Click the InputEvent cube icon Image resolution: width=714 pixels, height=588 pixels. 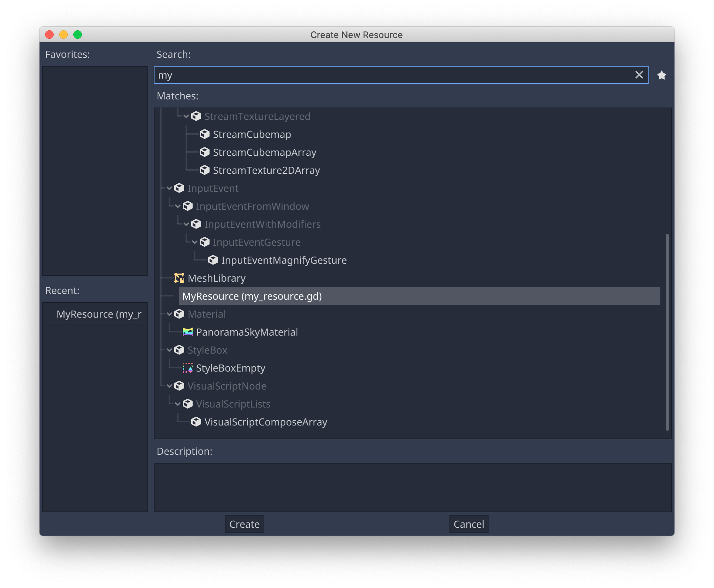point(180,188)
